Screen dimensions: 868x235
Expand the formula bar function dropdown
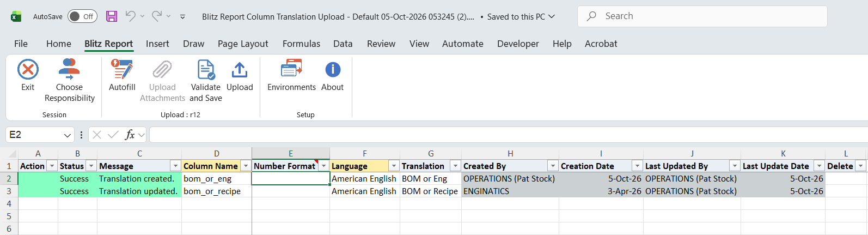pos(142,135)
